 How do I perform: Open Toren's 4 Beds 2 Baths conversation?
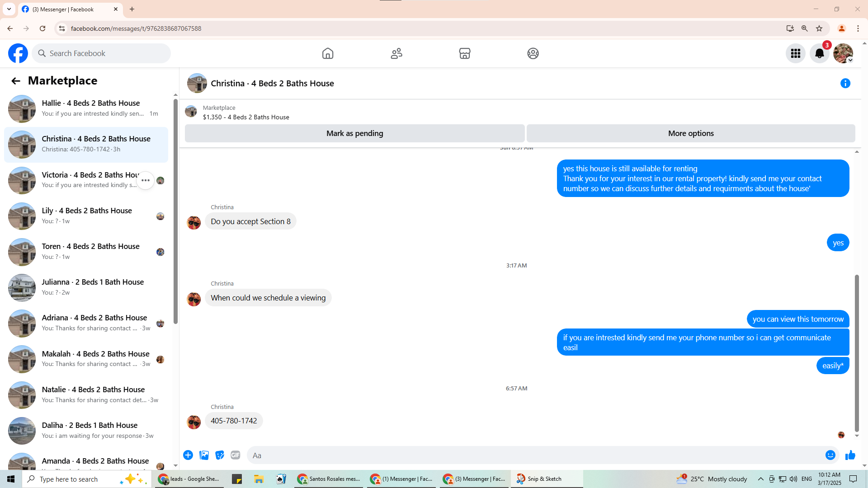[x=86, y=252]
